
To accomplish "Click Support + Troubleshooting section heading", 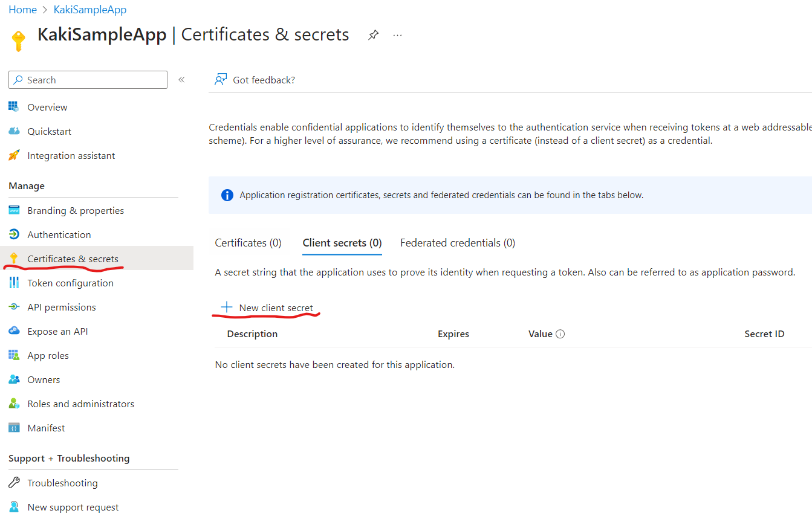I will (69, 459).
